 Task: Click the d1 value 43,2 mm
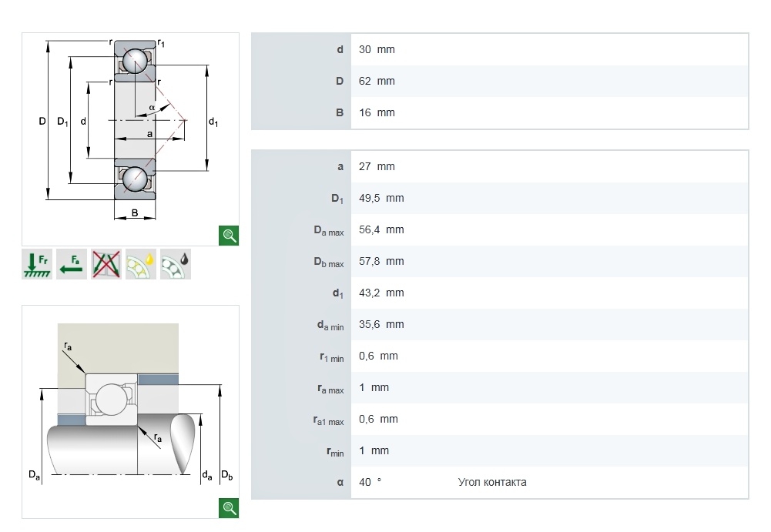(381, 293)
